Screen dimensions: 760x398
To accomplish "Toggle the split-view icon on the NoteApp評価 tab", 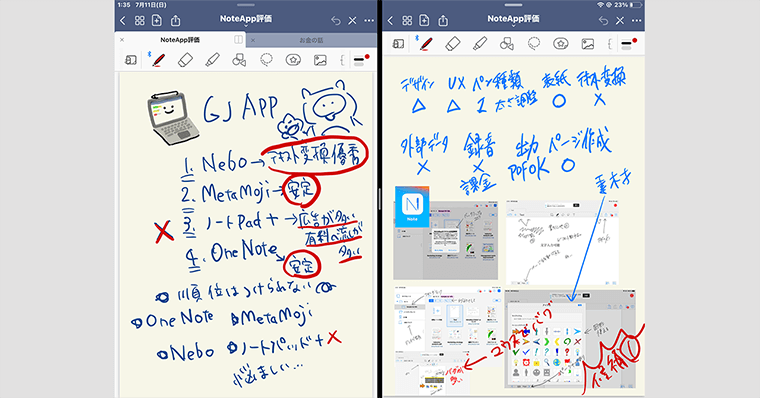I will coord(238,40).
